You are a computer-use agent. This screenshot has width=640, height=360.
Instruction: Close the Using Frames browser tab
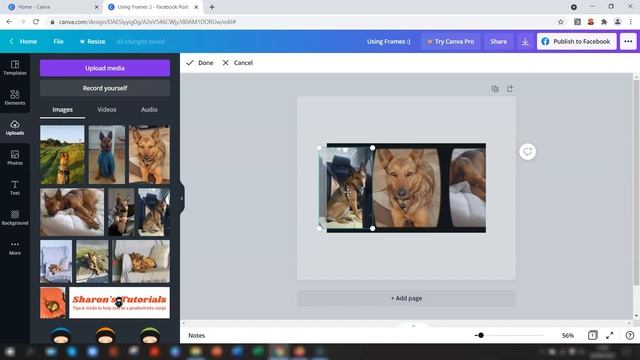[196, 7]
